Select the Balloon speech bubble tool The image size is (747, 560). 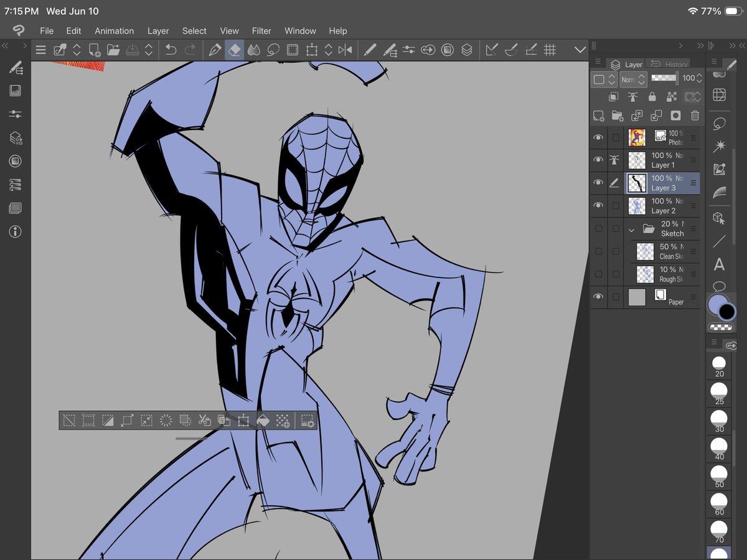coord(719,286)
